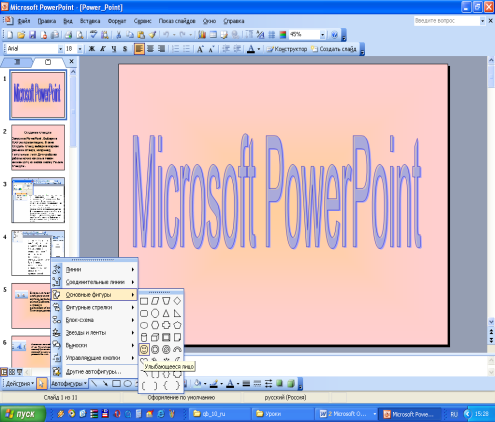Toggle Italic (К) formatting
495x422 pixels.
pyautogui.click(x=103, y=49)
